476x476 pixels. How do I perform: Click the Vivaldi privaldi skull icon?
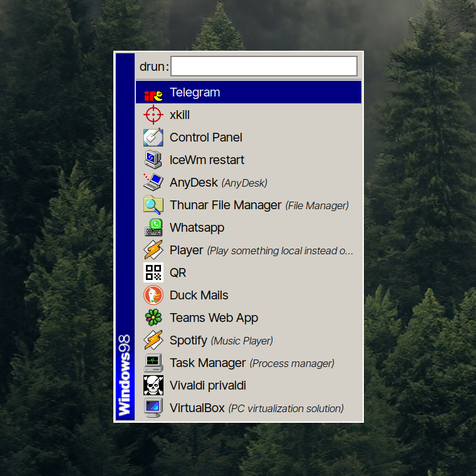tap(153, 385)
